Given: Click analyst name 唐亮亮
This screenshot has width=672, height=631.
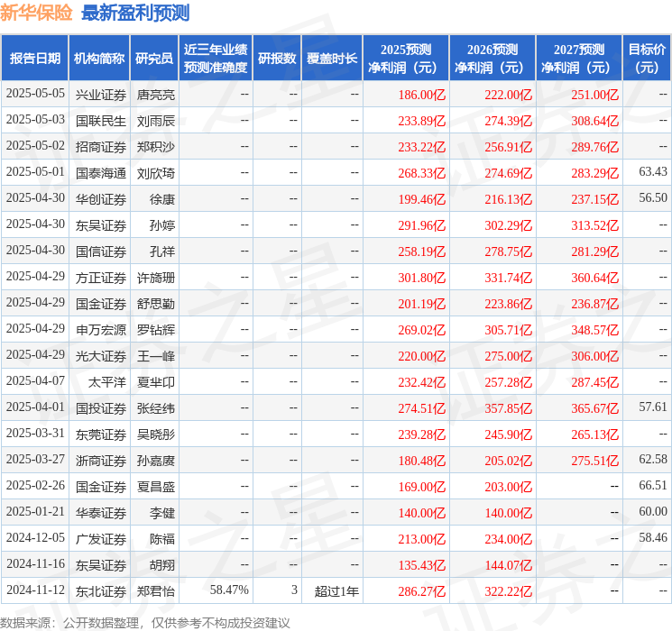Looking at the screenshot, I should click(155, 95).
